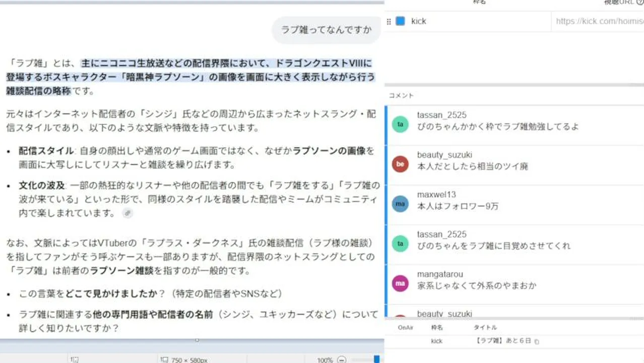The image size is (644, 363).
Task: Click the user message ラブ雑ってなんですか
Action: pos(326,30)
